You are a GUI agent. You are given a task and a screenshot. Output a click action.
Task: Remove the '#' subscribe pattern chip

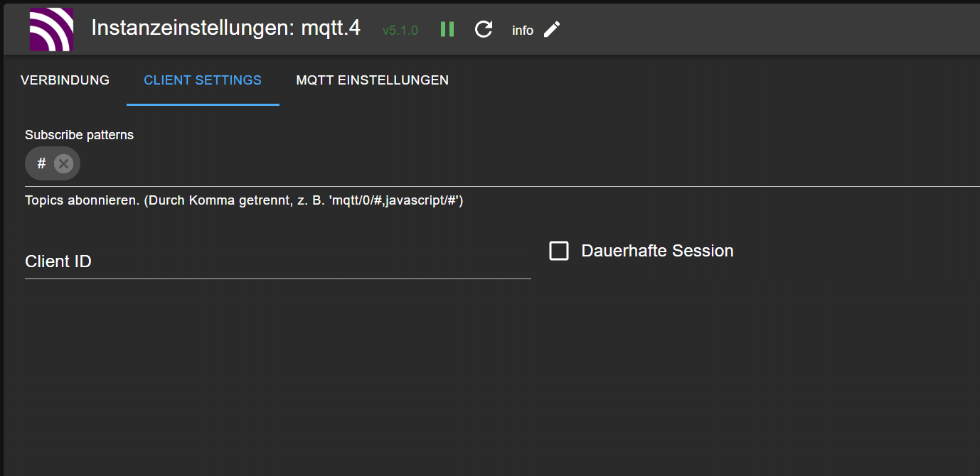click(63, 164)
